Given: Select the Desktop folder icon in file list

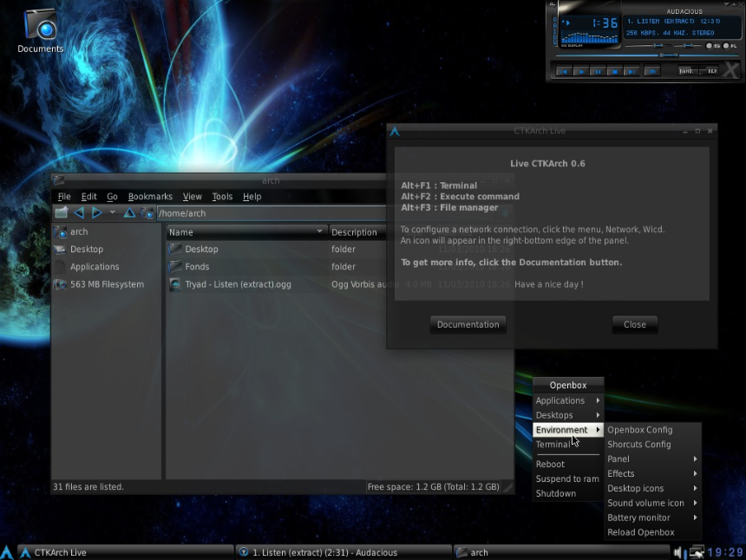Looking at the screenshot, I should [175, 249].
